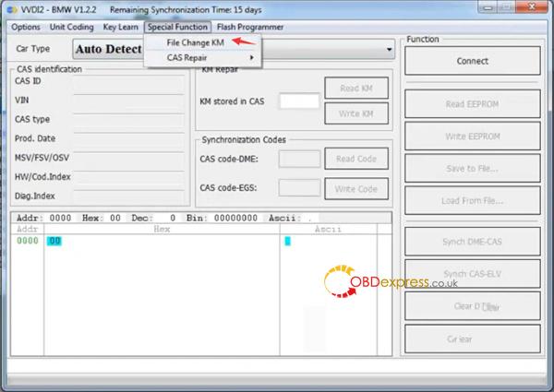This screenshot has width=554, height=392.
Task: Open the Car Type dropdown arrow
Action: coord(389,49)
